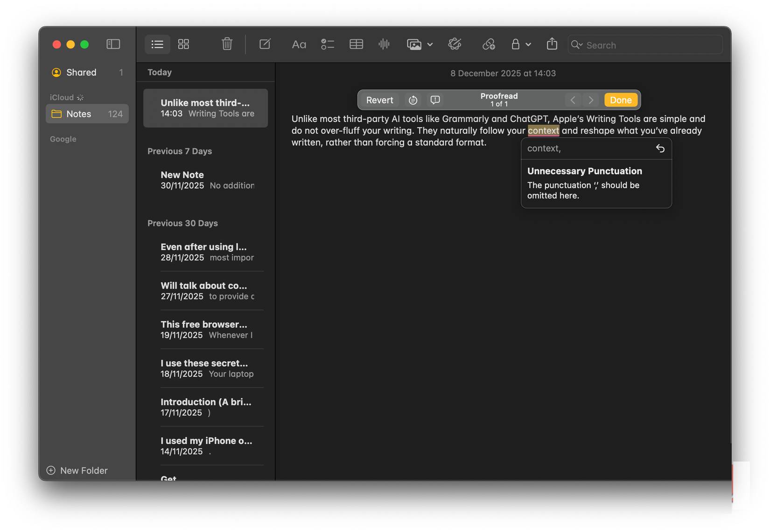Insert a checklist
Image resolution: width=770 pixels, height=532 pixels.
click(x=328, y=44)
